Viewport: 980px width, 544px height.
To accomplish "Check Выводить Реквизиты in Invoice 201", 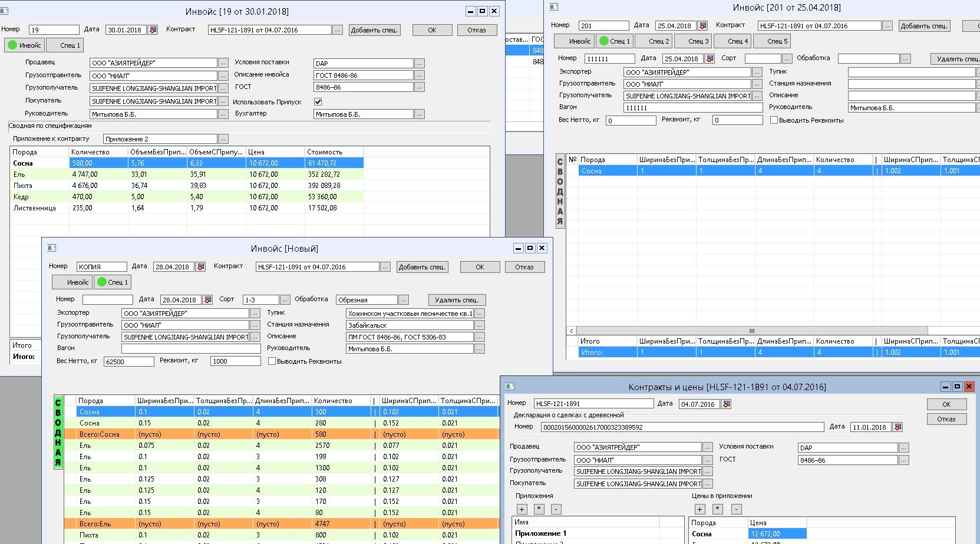I will (x=774, y=120).
